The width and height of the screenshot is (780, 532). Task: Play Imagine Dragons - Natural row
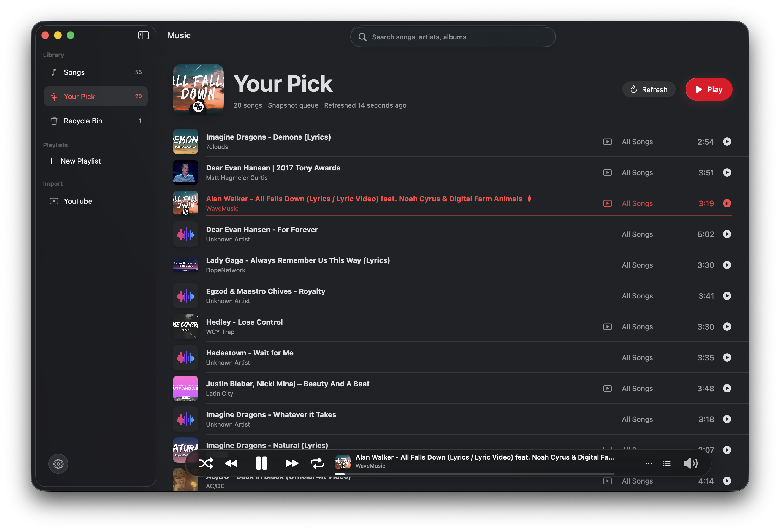coord(727,450)
